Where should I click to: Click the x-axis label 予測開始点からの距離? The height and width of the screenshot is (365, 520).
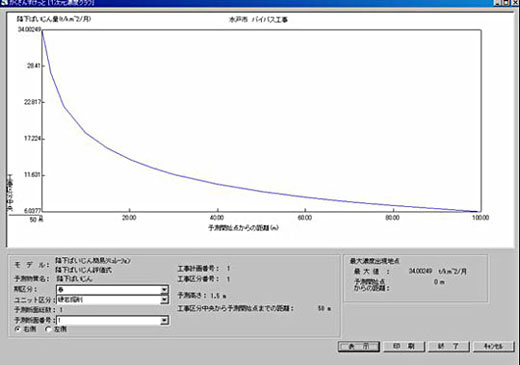[x=243, y=228]
